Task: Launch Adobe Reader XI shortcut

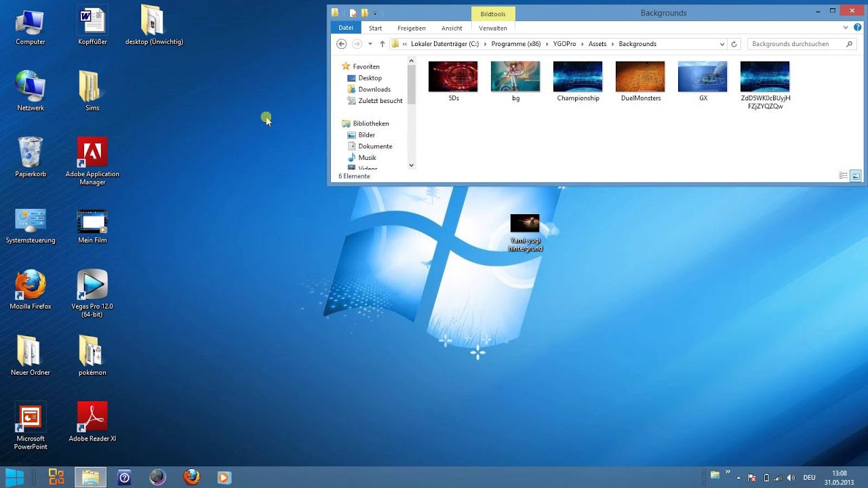Action: [92, 422]
